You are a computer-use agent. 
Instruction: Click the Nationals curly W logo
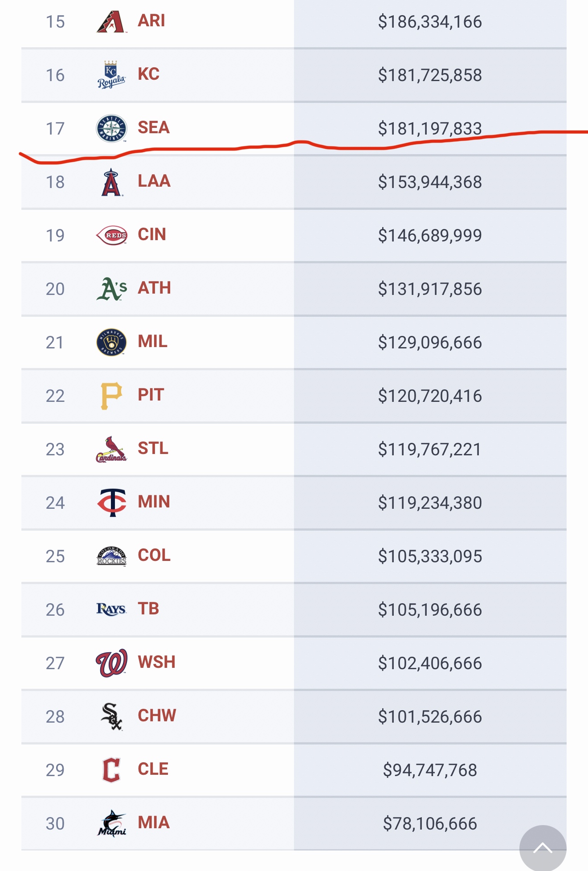tap(111, 663)
